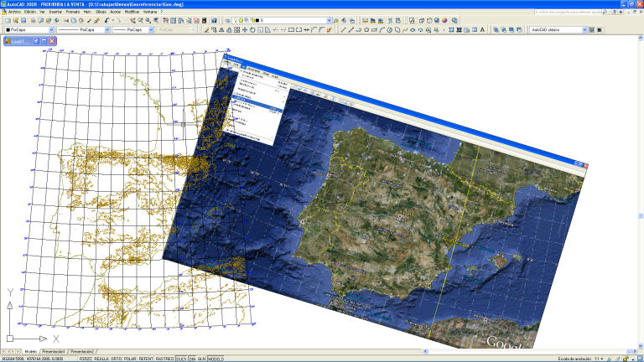Click the Save disk icon
Viewport: 644px width, 362px height.
(23, 20)
